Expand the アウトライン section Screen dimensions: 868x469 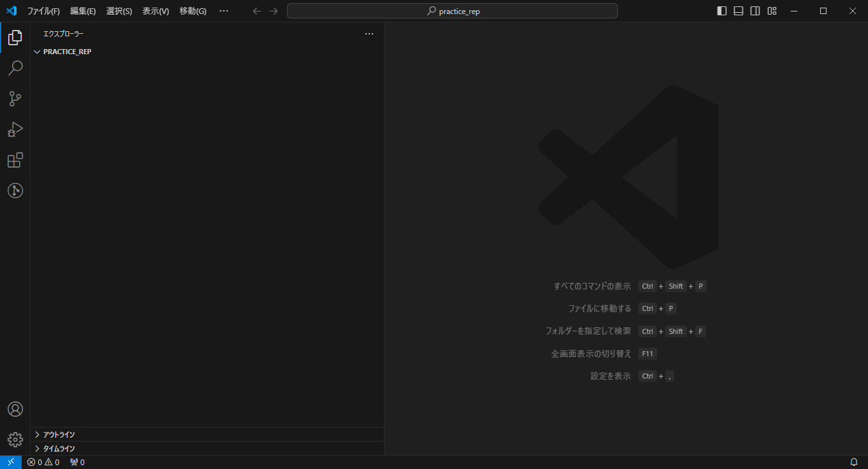(207, 435)
